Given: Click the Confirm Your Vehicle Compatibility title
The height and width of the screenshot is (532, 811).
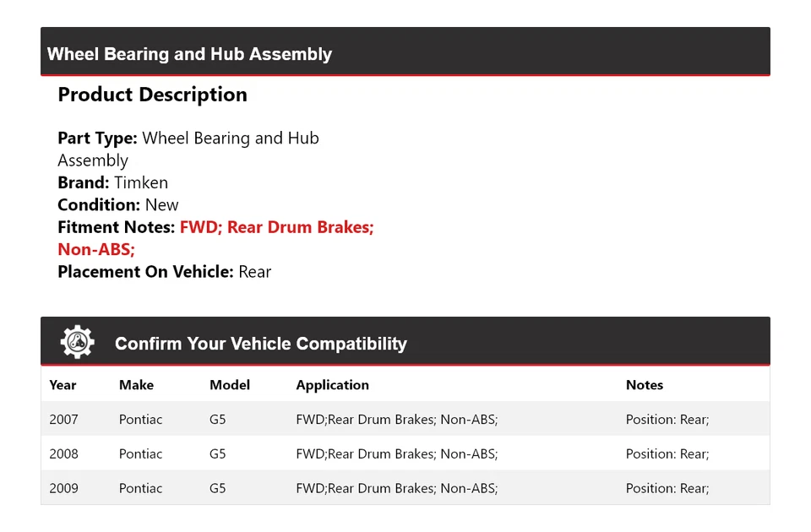Looking at the screenshot, I should click(x=260, y=344).
